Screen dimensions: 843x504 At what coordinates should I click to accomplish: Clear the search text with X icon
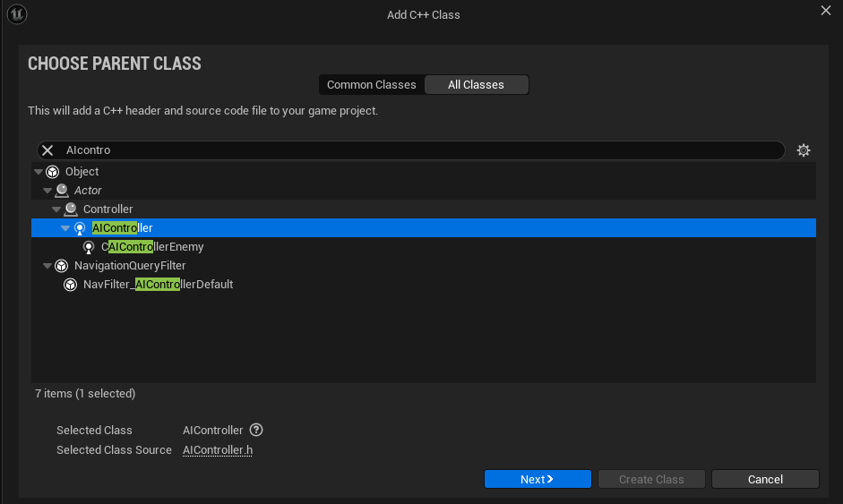[47, 150]
